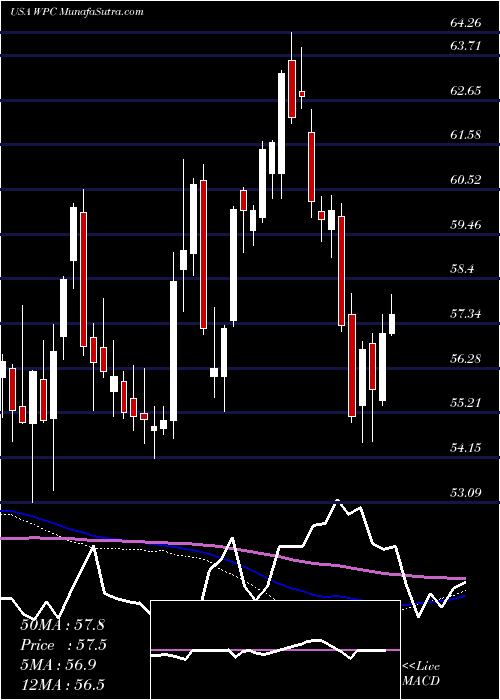The width and height of the screenshot is (500, 700).
Task: Click the 60.52 price axis label
Action: [466, 180]
